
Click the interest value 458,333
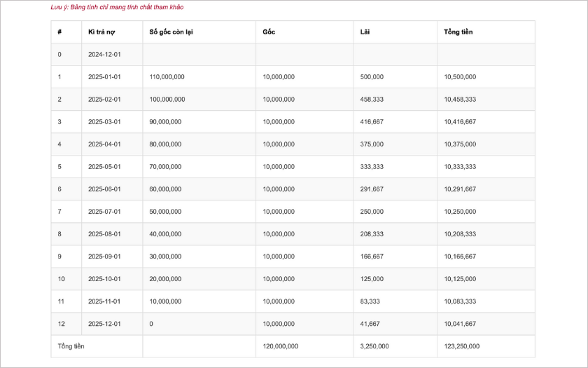pyautogui.click(x=372, y=100)
